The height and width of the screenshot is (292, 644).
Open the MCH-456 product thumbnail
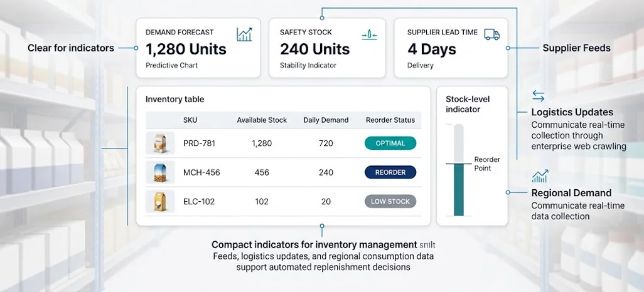(160, 172)
